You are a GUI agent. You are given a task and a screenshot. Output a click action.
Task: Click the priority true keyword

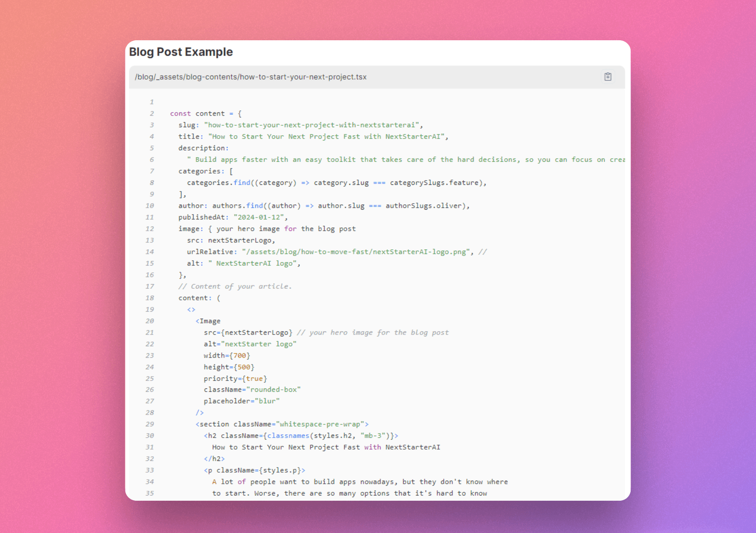(254, 378)
